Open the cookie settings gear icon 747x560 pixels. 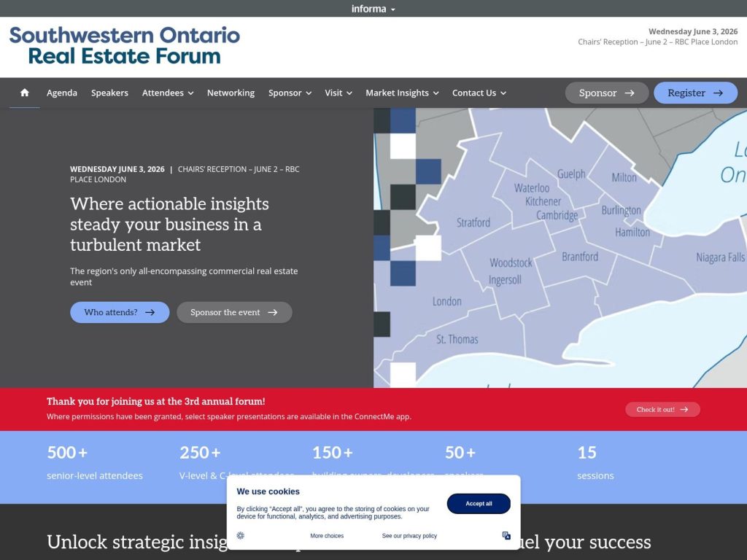click(x=241, y=535)
